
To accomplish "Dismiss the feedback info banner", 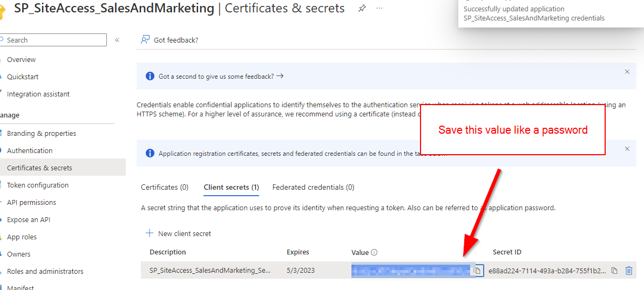I will coord(627,72).
